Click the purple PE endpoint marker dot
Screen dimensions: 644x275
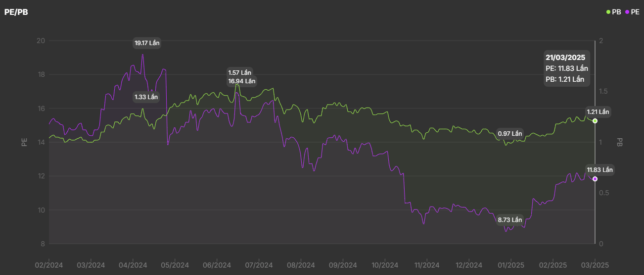(x=595, y=179)
